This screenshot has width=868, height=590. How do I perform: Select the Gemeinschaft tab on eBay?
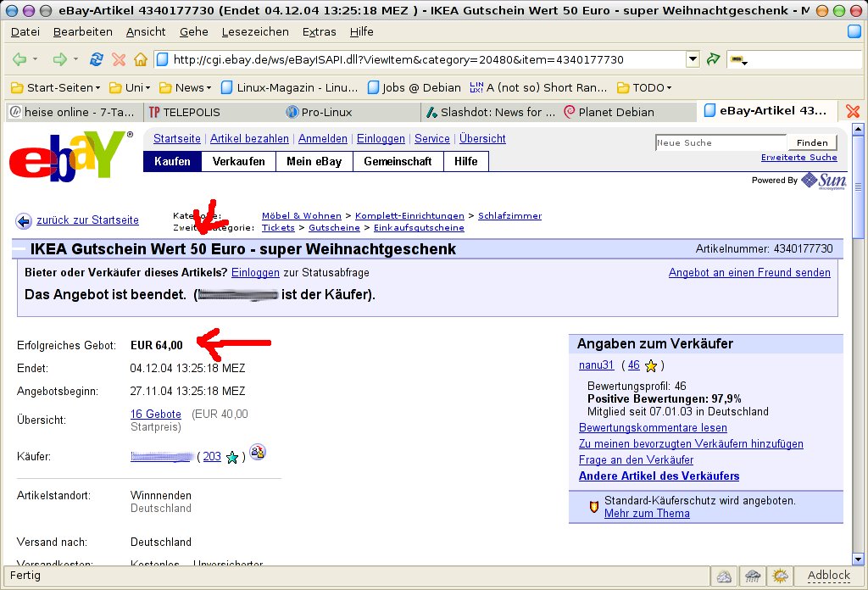pyautogui.click(x=398, y=162)
